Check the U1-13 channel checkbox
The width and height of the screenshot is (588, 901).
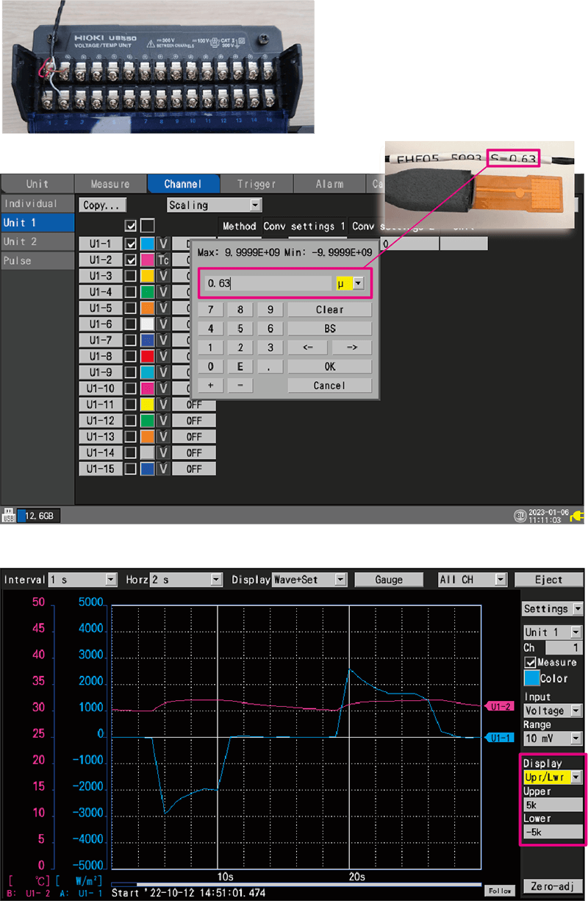(x=131, y=437)
